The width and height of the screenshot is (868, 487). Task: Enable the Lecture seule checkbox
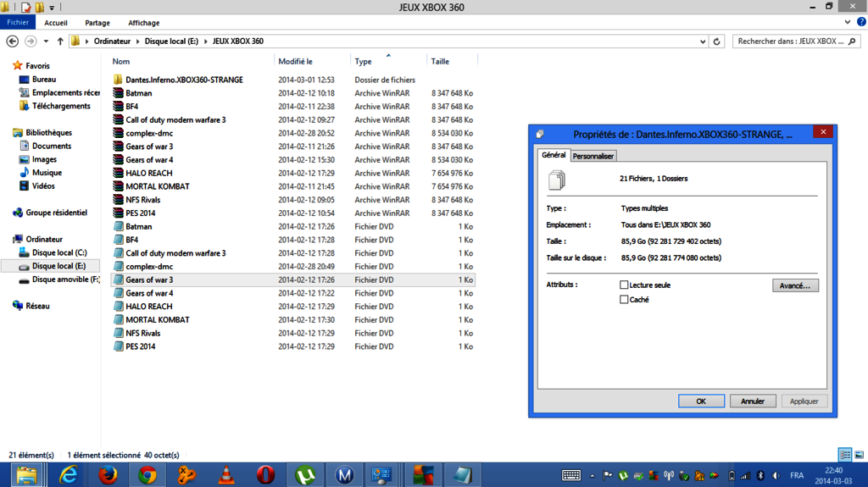[x=624, y=285]
